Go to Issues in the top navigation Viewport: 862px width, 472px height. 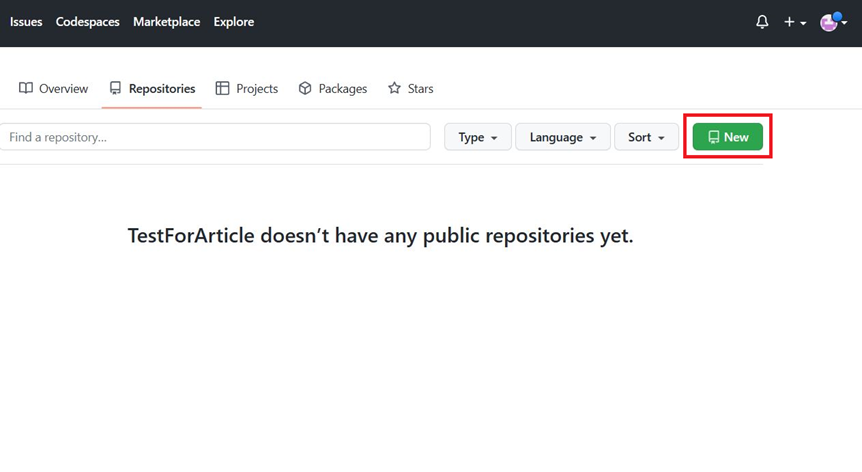[x=26, y=22]
